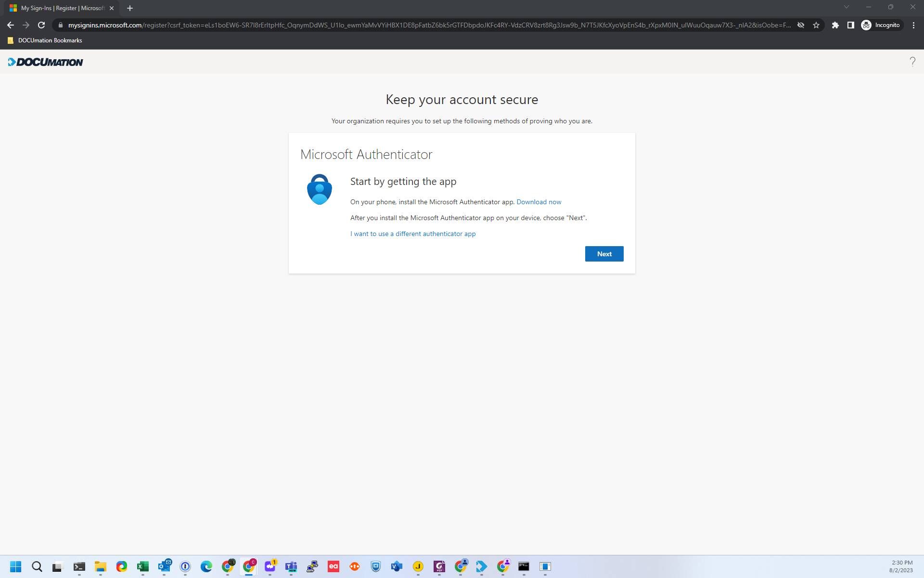Toggle the third-party cookies blocked eye icon
Viewport: 924px width, 578px height.
point(800,25)
